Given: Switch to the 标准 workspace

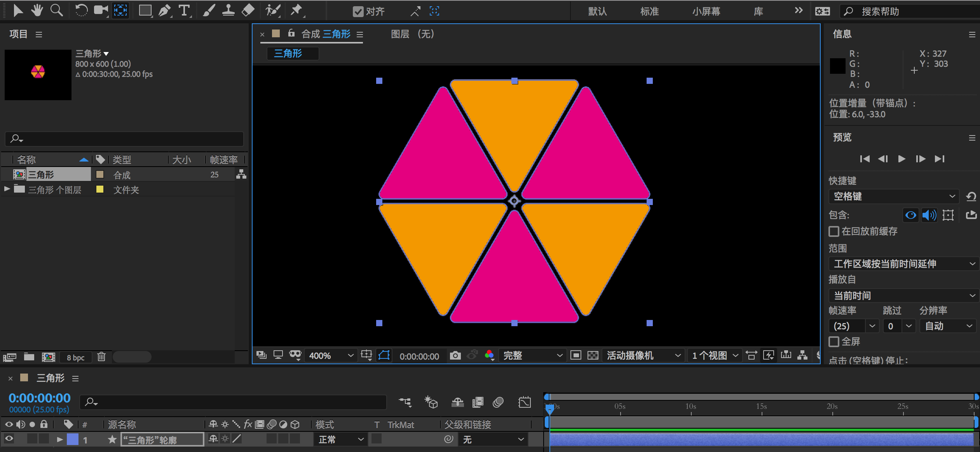Looking at the screenshot, I should 649,11.
